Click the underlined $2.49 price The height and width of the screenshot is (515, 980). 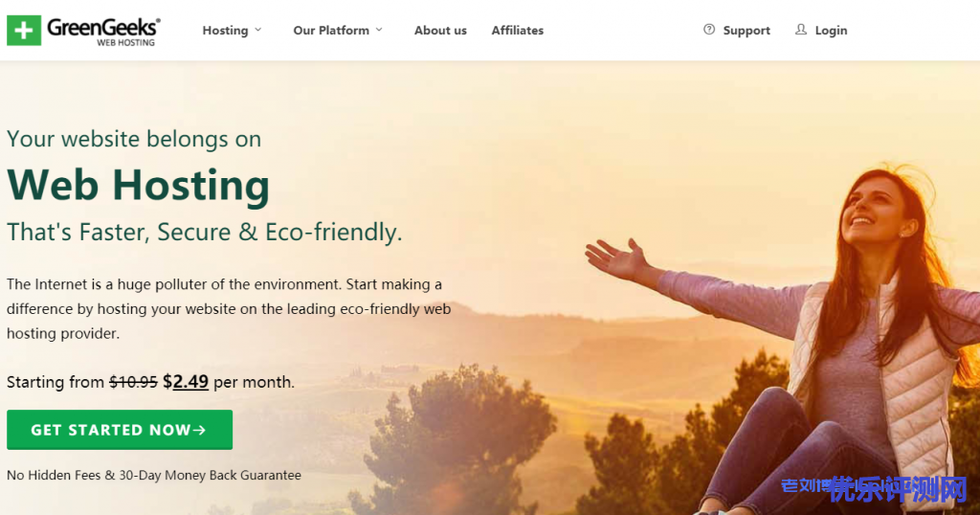(x=186, y=381)
